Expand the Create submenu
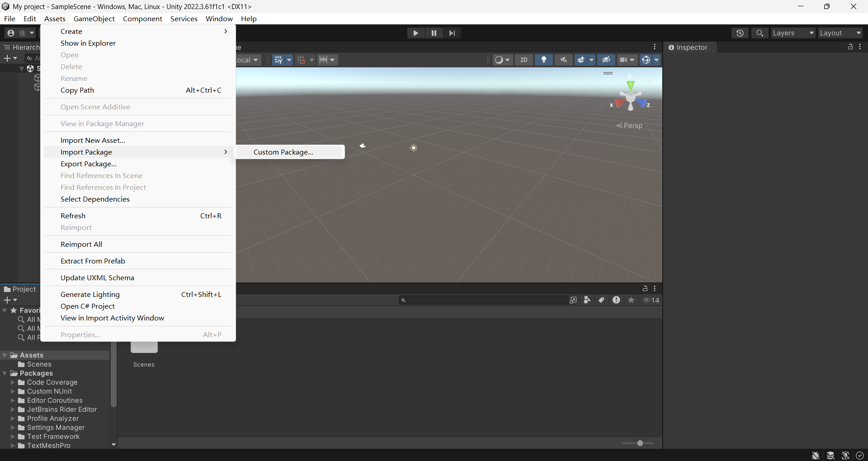This screenshot has width=868, height=461. [x=138, y=32]
